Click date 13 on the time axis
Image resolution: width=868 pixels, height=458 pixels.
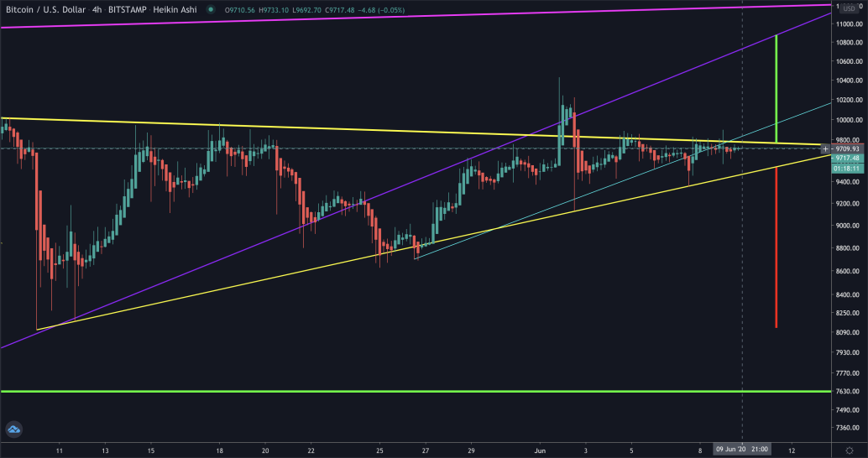point(105,450)
